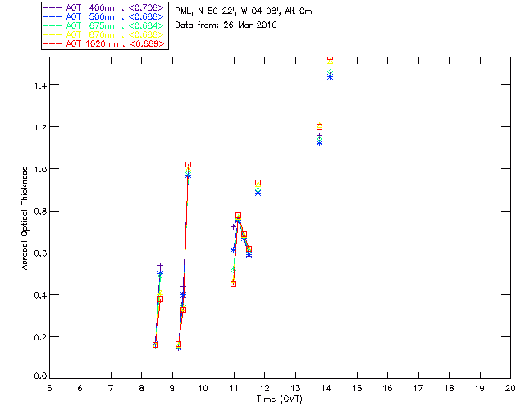Click the red square marker at 1.2 thickness
Image resolution: width=525 pixels, height=420 pixels.
pos(319,126)
